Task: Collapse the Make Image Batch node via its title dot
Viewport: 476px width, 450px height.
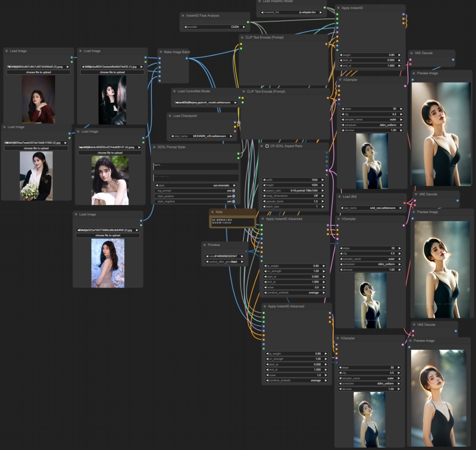Action: [x=160, y=52]
